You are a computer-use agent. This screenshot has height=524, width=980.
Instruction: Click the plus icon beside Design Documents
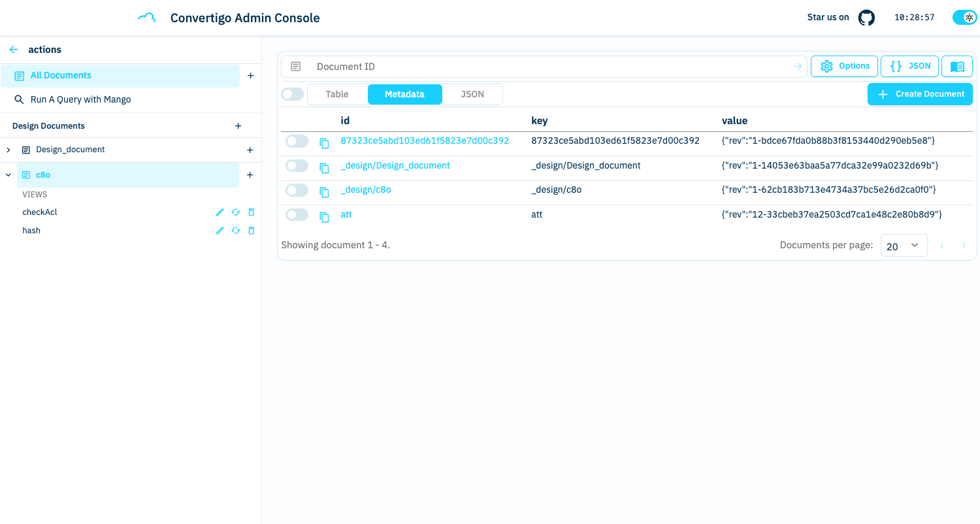(238, 126)
